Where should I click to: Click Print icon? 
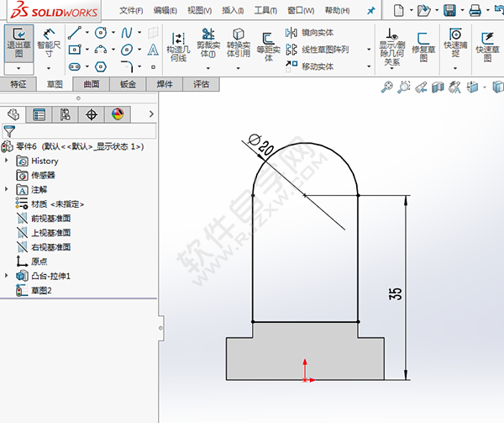pos(475,10)
